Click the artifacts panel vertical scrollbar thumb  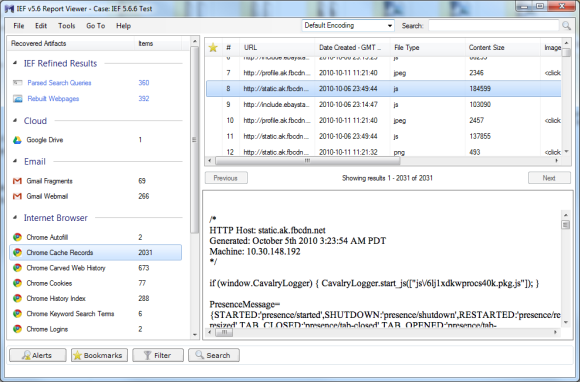point(195,140)
